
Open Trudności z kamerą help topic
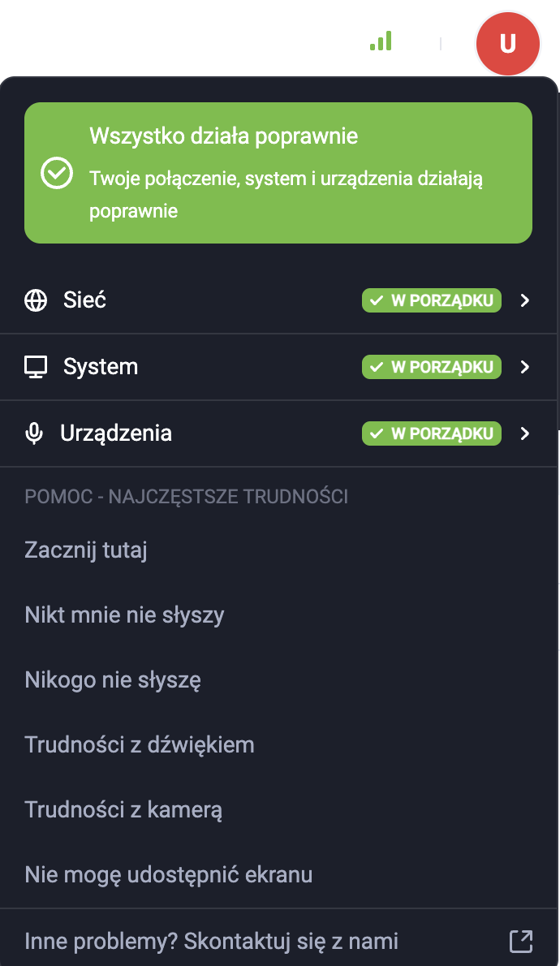[123, 810]
